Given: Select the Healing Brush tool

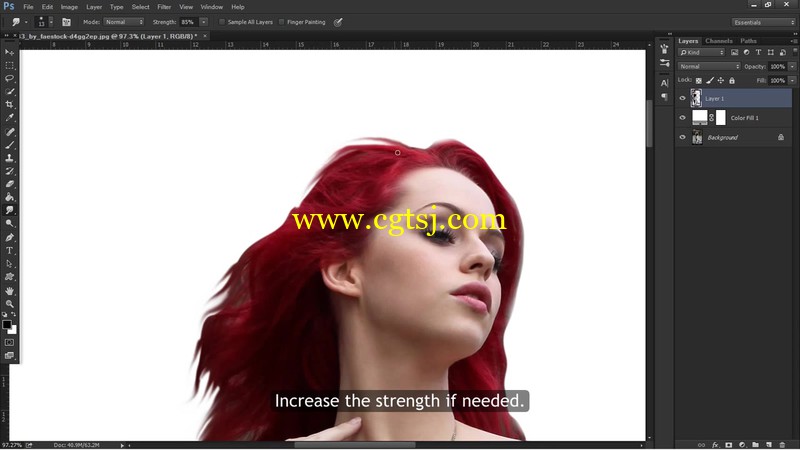Looking at the screenshot, I should (x=9, y=132).
